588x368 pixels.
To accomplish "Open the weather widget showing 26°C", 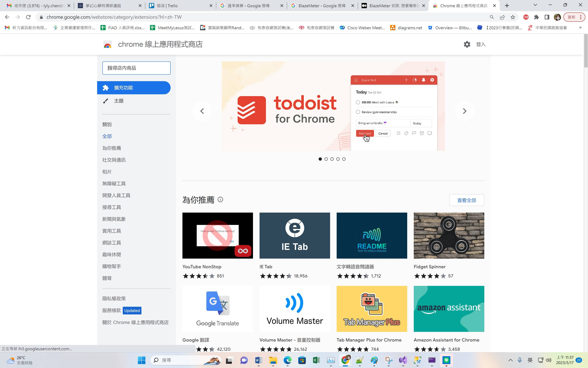I will (19, 360).
